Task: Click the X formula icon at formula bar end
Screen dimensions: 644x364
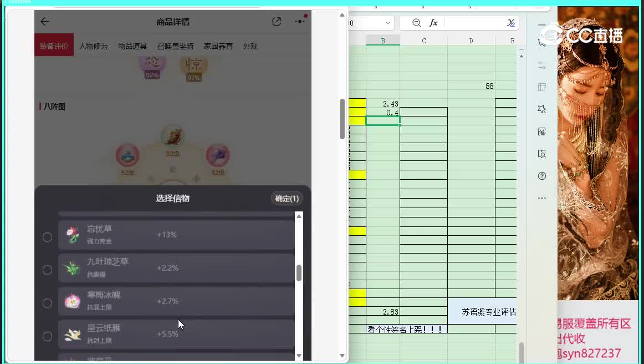Action: 510,23
